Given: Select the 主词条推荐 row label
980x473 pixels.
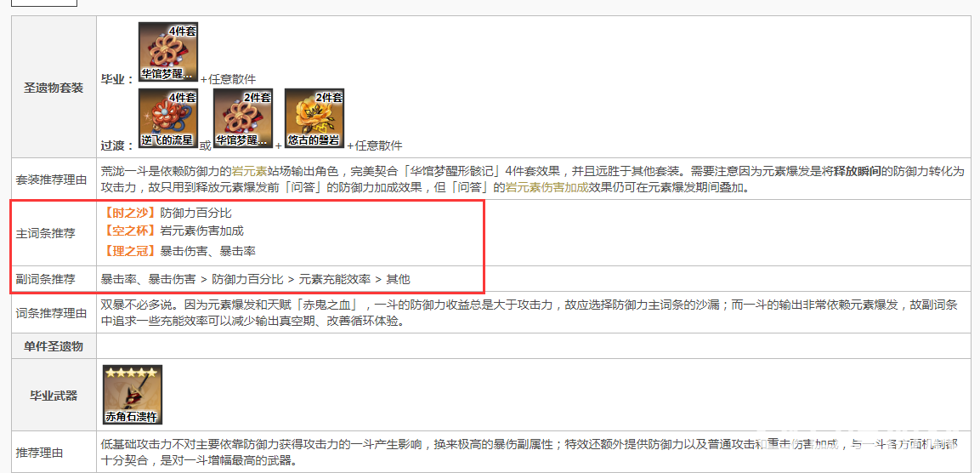Looking at the screenshot, I should [46, 233].
